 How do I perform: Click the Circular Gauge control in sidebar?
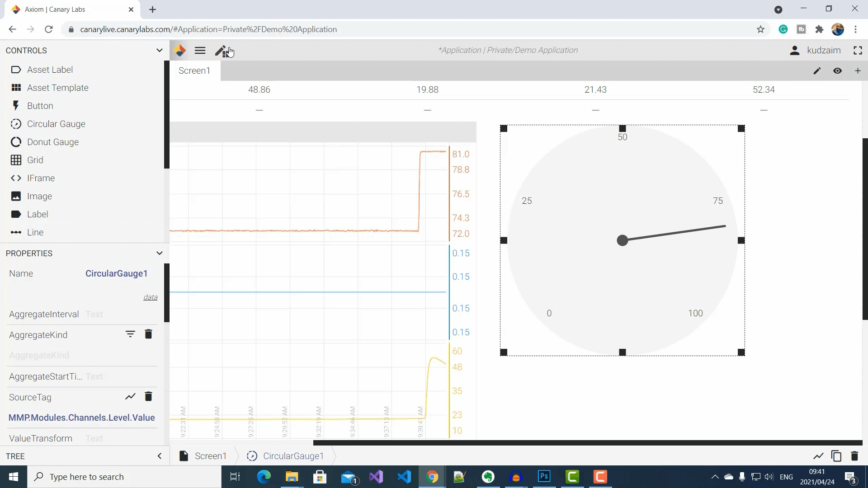57,124
